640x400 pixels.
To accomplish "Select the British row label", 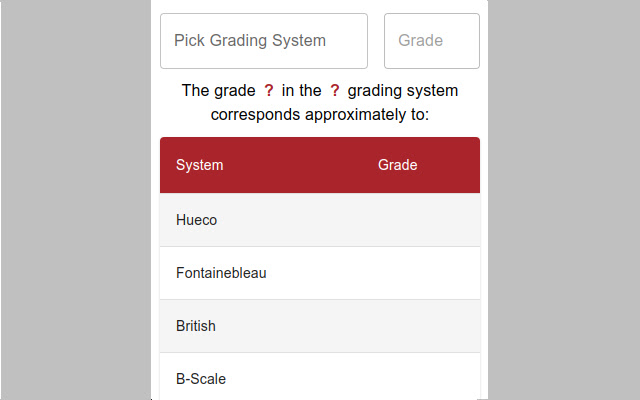I will point(196,326).
